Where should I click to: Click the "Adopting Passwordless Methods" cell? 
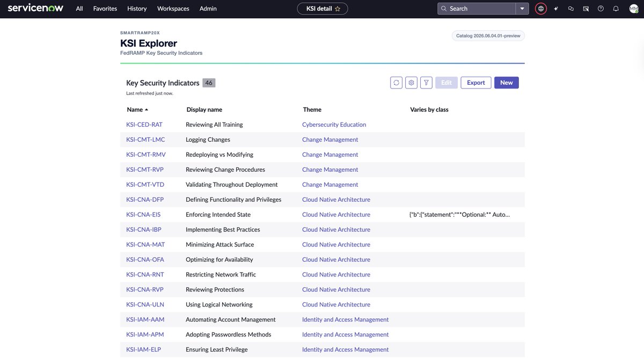pos(229,335)
